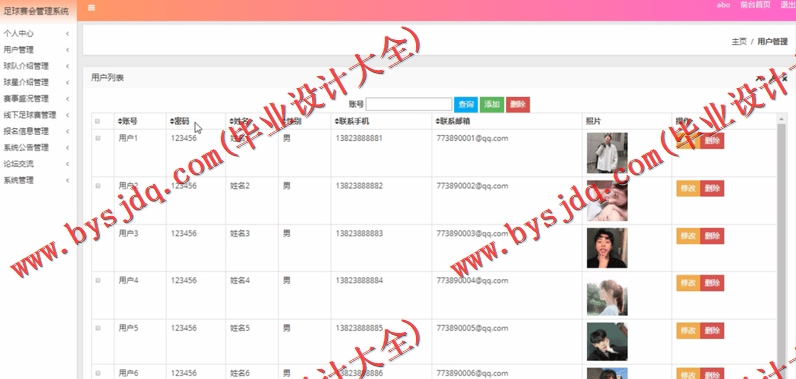Sort table by 联系邮箱 column arrow
The height and width of the screenshot is (379, 796).
[x=438, y=121]
